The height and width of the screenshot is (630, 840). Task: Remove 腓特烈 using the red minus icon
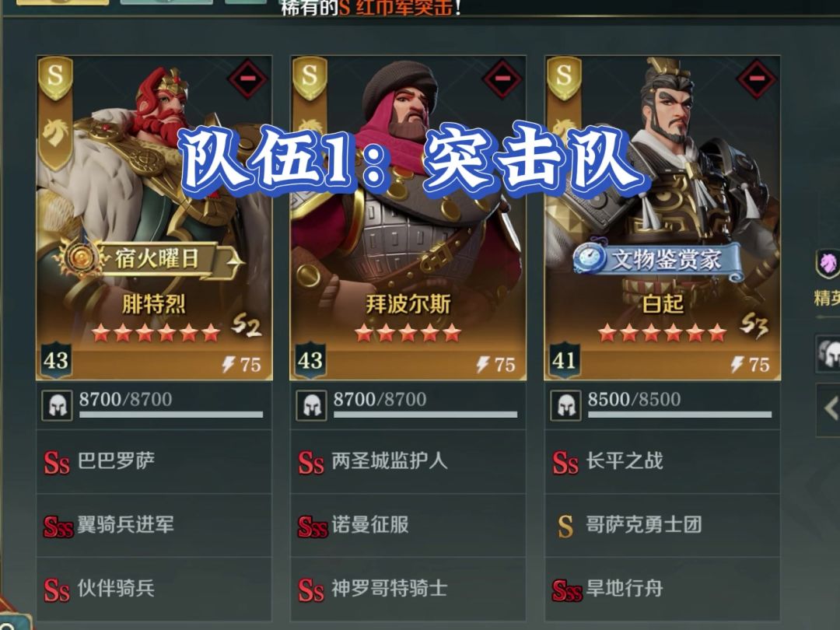[x=247, y=79]
